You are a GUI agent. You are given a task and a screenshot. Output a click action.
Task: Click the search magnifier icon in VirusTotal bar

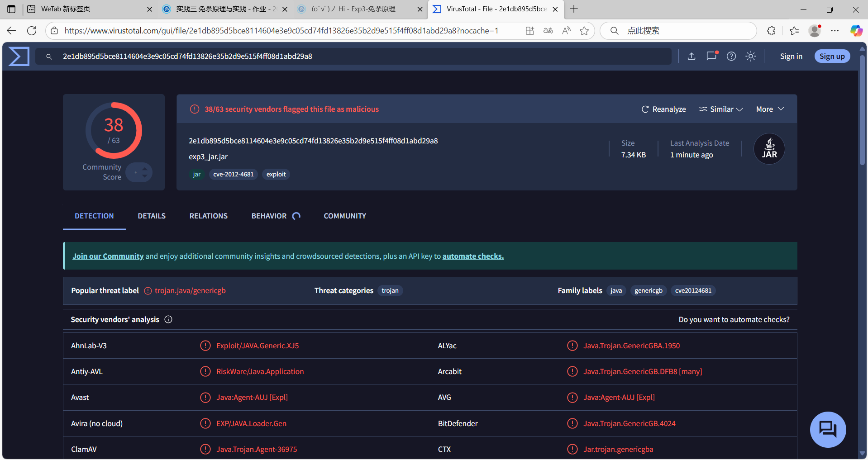[49, 57]
